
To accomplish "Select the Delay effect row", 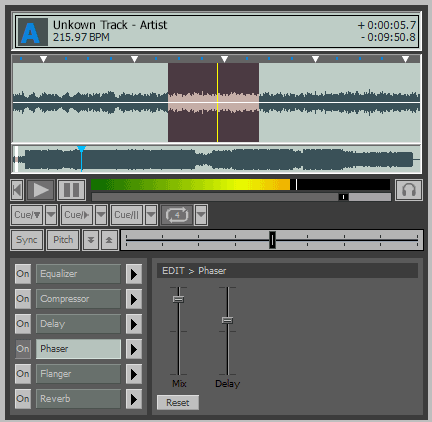I will [78, 324].
